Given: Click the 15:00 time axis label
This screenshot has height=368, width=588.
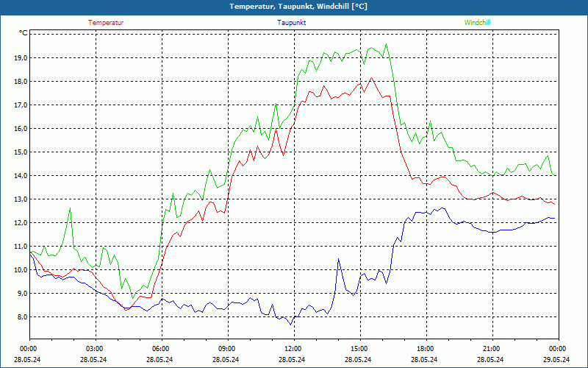Looking at the screenshot, I should point(359,349).
